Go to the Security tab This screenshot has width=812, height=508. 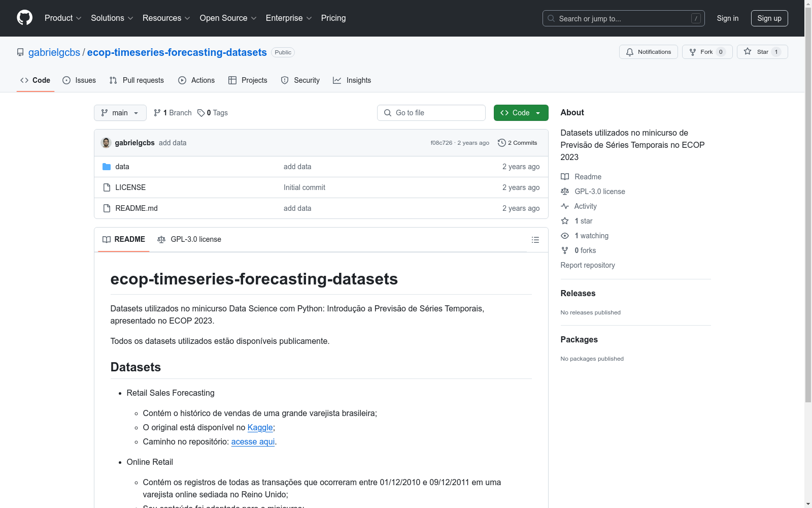click(x=300, y=80)
